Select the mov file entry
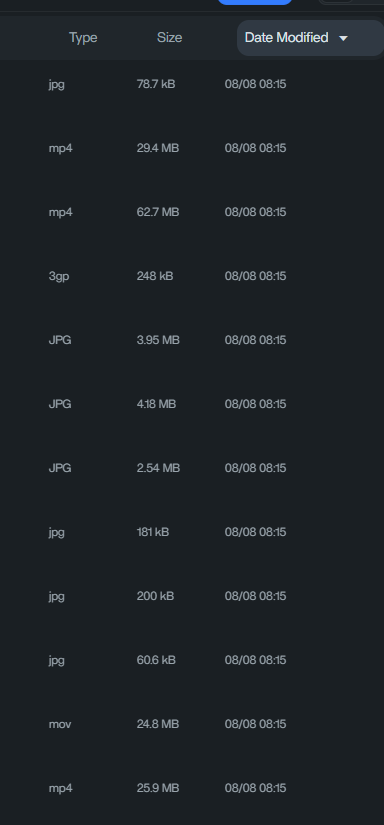The width and height of the screenshot is (384, 825). coord(192,725)
